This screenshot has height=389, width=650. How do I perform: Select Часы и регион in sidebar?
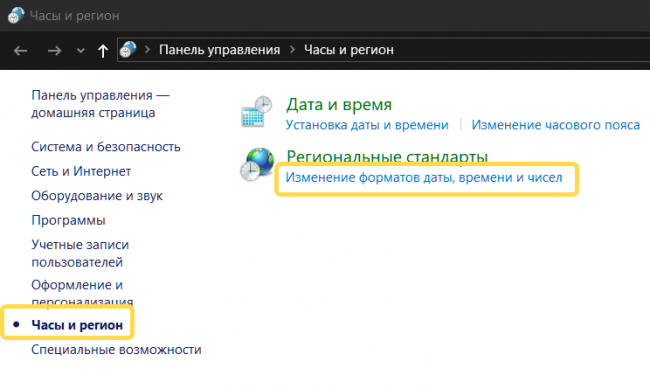pyautogui.click(x=77, y=325)
